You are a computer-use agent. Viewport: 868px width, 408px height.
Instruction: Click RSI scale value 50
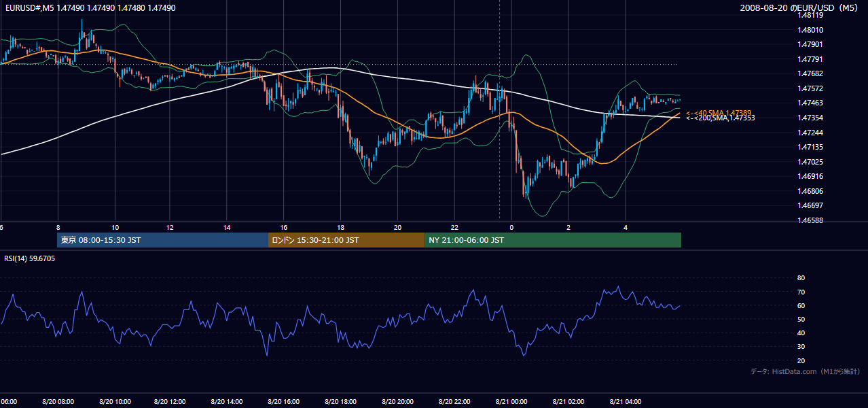801,319
